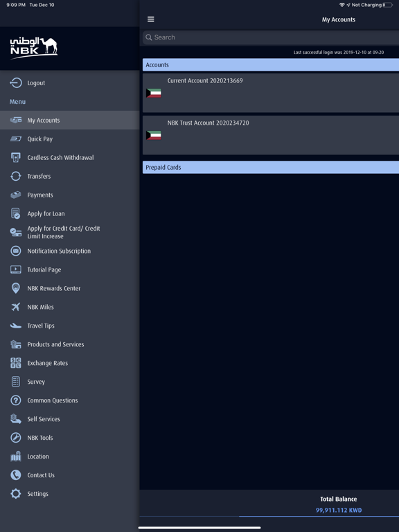Tap the Contact Us phone icon
The image size is (399, 532).
[16, 475]
